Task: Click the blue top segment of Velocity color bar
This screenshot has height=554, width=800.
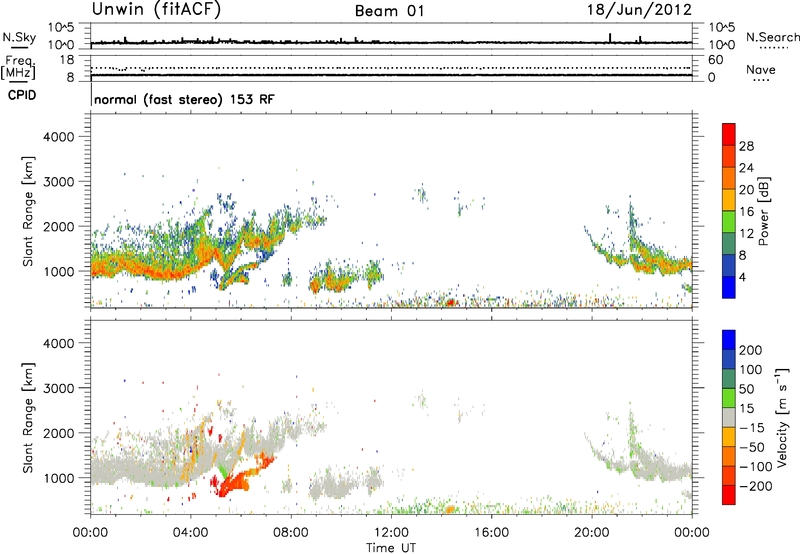Action: tap(729, 340)
